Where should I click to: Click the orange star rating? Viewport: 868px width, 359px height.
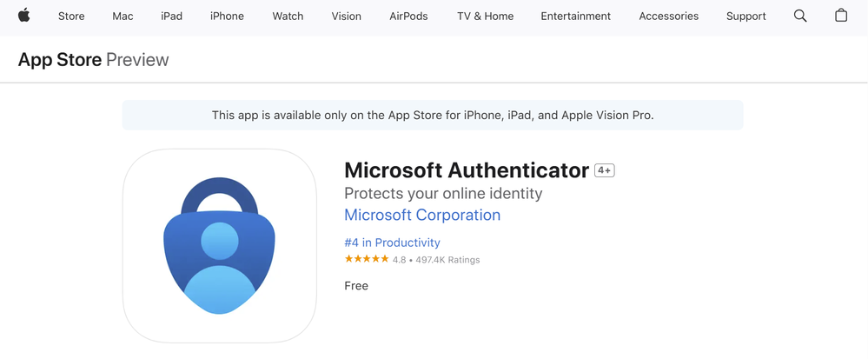(367, 259)
